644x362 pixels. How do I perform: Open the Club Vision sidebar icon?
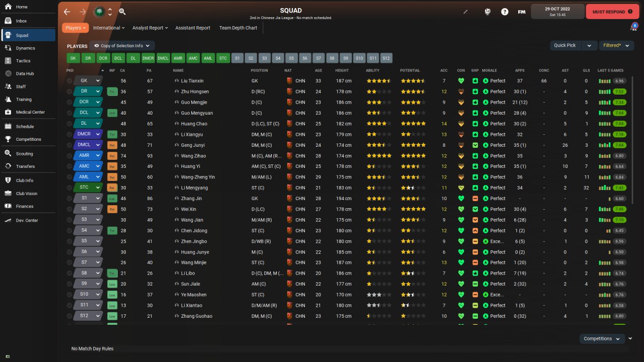8,193
